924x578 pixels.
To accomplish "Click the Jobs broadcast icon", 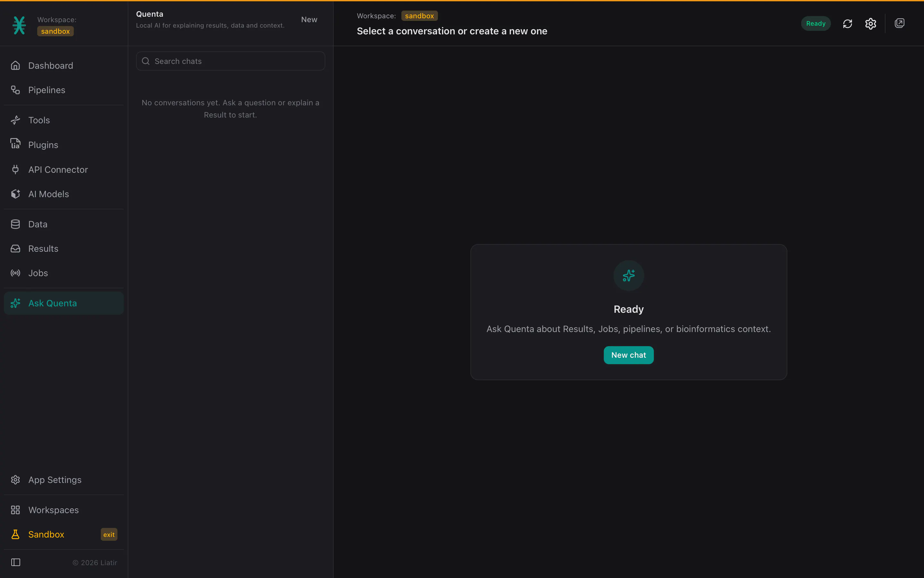I will (15, 273).
